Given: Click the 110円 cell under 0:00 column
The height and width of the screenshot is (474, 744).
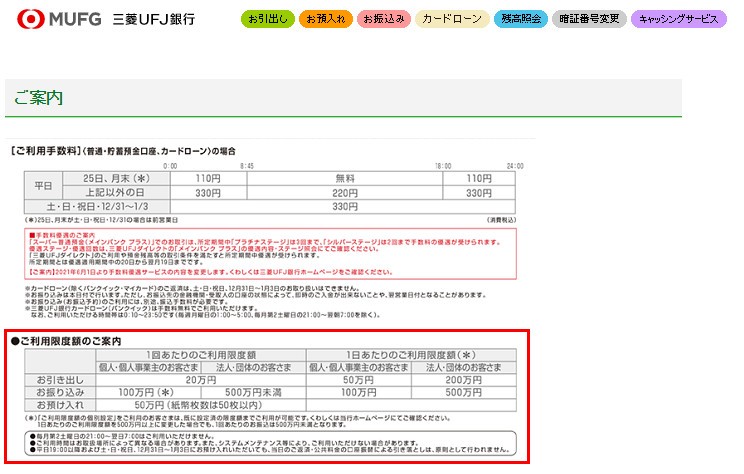Looking at the screenshot, I should pos(208,178).
